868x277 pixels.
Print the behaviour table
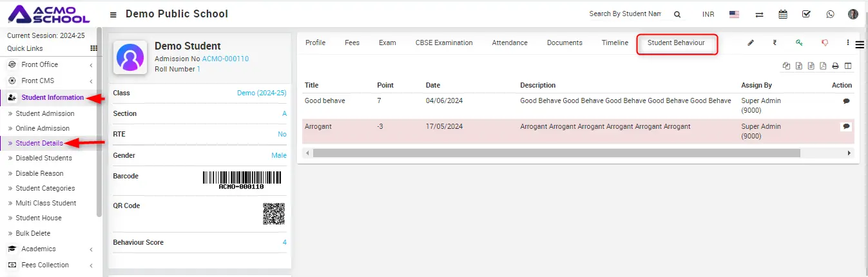(835, 66)
